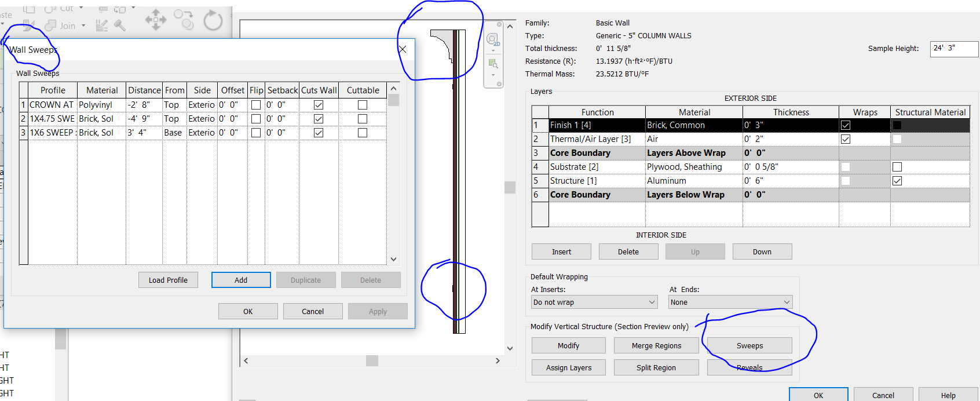
Task: Click thickness cell 0' 6" of Structure layer
Action: point(791,181)
